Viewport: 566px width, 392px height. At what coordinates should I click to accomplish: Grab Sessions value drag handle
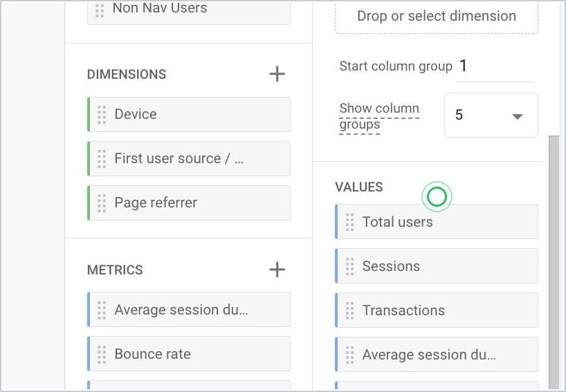(x=350, y=266)
